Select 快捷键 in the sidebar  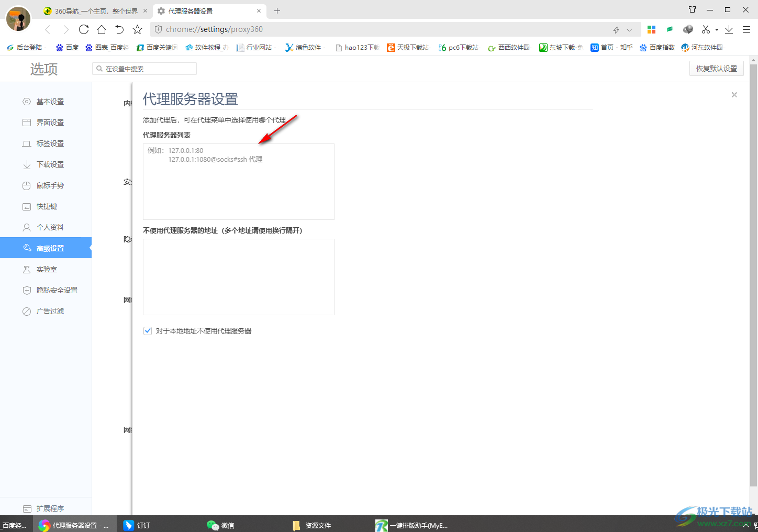point(46,206)
